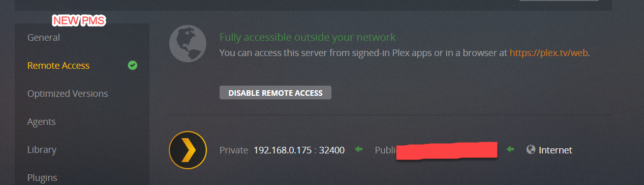
Task: Click green arrow before Internet globe
Action: point(511,150)
